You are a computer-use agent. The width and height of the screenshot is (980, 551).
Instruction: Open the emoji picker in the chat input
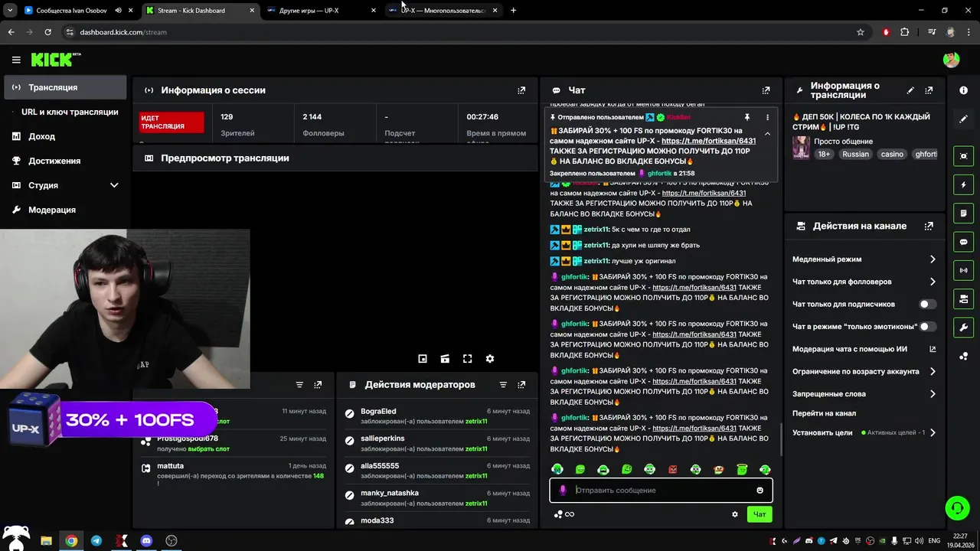(x=759, y=491)
